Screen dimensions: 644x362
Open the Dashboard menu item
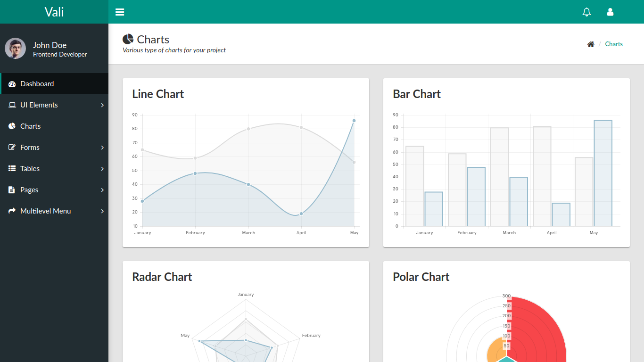(x=36, y=83)
